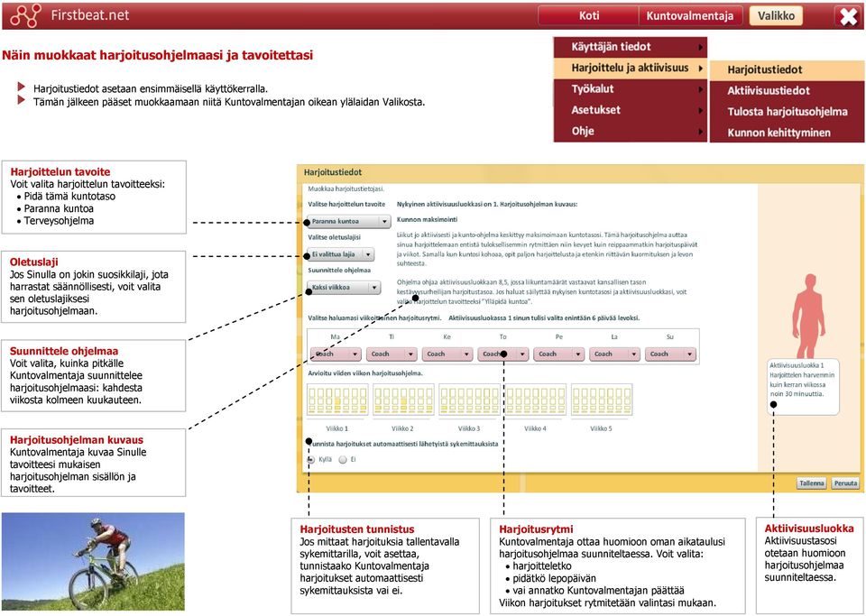The image size is (866, 616).
Task: Open the Ei valittua lajia dropdown
Action: coord(341,254)
